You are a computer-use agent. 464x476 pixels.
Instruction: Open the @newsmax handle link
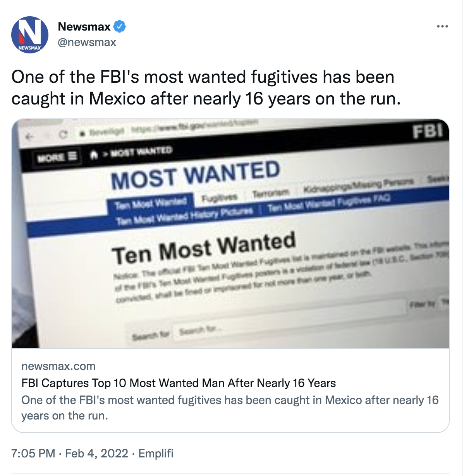pyautogui.click(x=87, y=42)
